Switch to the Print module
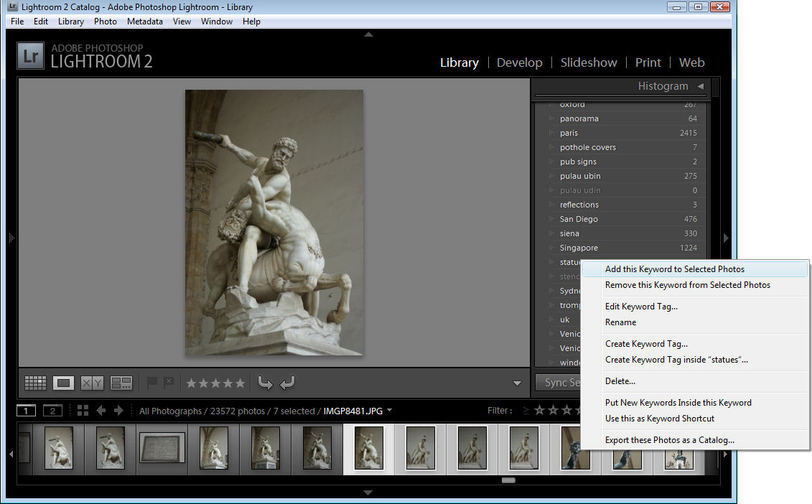Screen dimensions: 812x504 click(x=648, y=62)
